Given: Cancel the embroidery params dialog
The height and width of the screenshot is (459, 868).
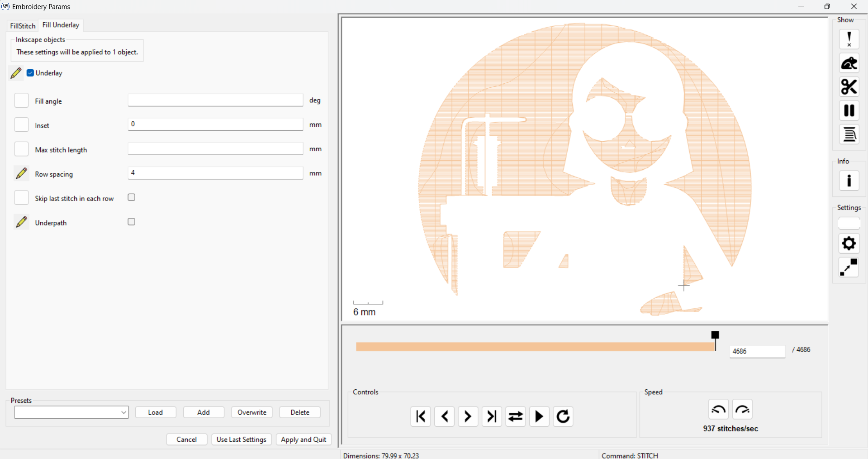Looking at the screenshot, I should click(187, 440).
